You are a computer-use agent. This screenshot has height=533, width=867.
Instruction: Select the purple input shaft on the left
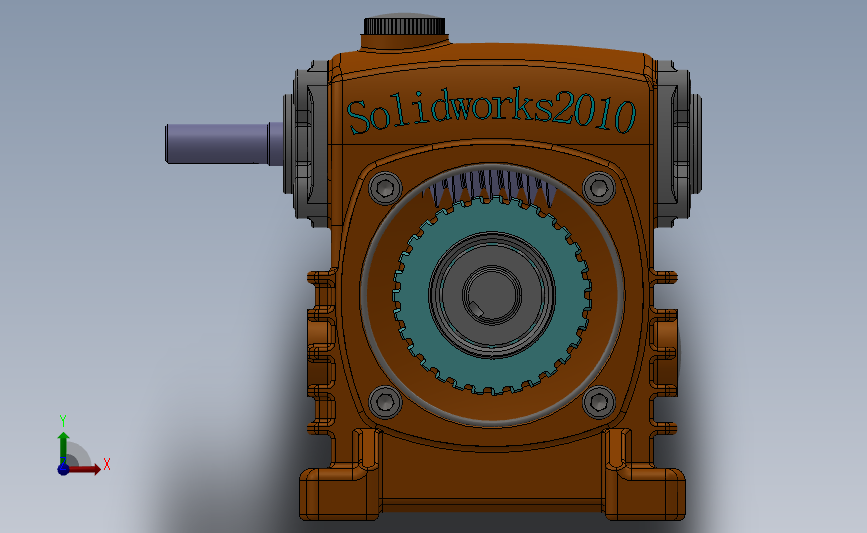(224, 144)
